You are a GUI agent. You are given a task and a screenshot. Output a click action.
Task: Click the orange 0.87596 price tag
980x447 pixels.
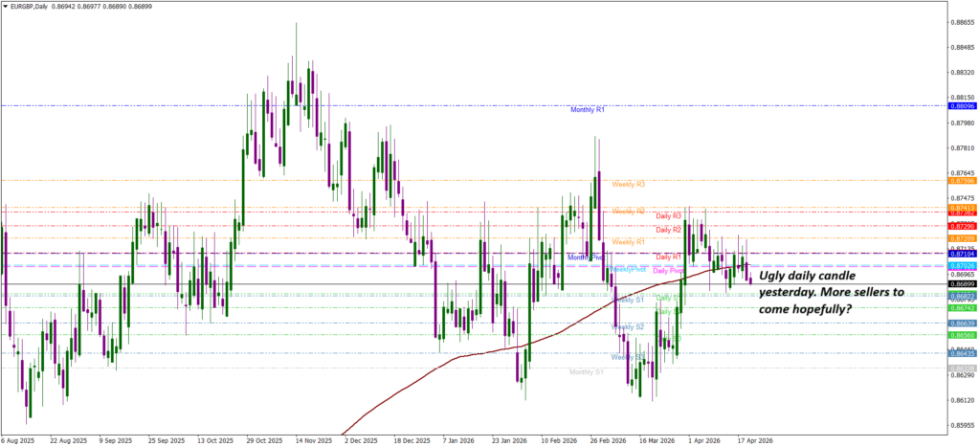pos(961,181)
